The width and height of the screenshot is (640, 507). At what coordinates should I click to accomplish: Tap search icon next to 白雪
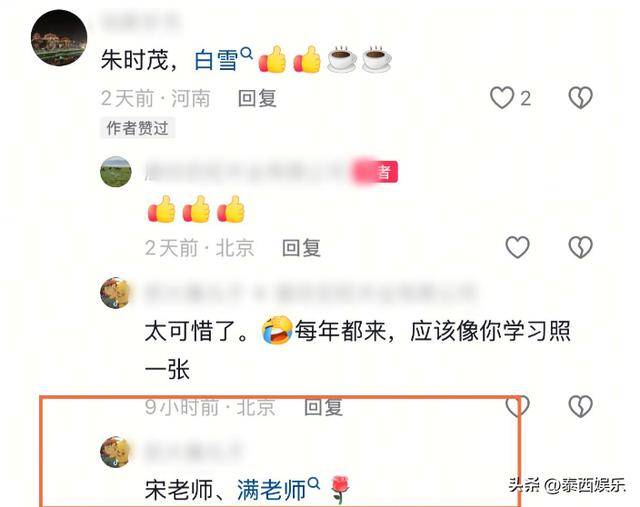pos(247,53)
